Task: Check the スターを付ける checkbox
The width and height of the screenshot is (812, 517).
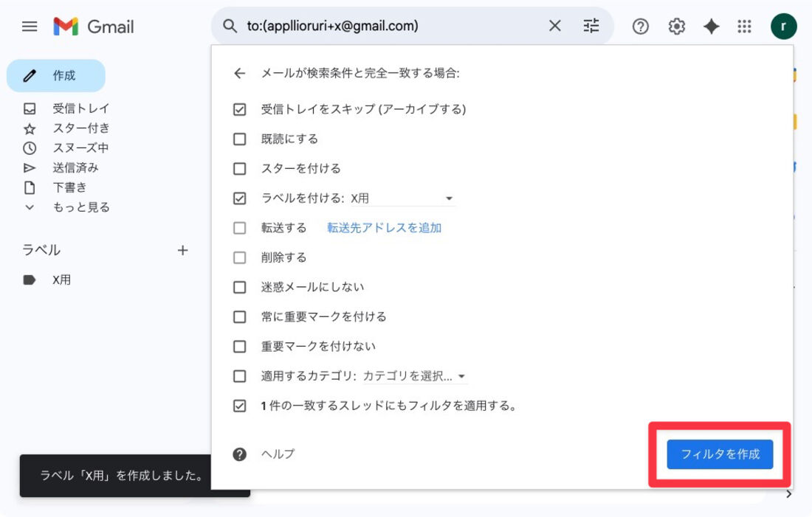Action: [x=239, y=168]
